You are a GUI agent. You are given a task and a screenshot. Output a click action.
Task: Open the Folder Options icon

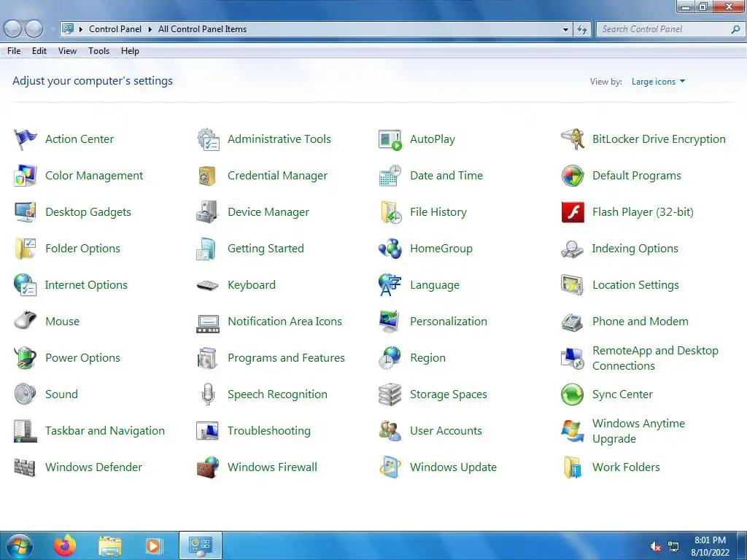coord(26,249)
